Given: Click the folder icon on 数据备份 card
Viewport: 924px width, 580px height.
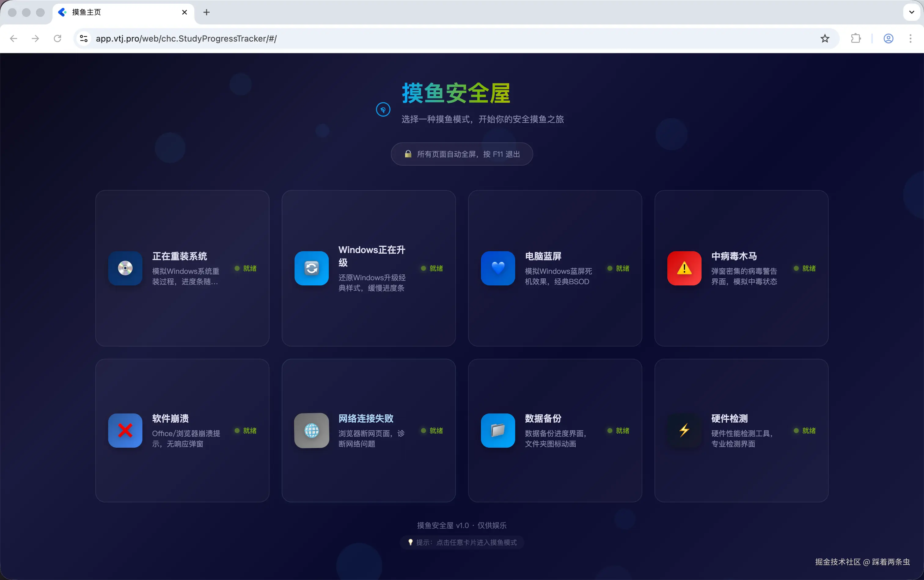Looking at the screenshot, I should pyautogui.click(x=497, y=430).
